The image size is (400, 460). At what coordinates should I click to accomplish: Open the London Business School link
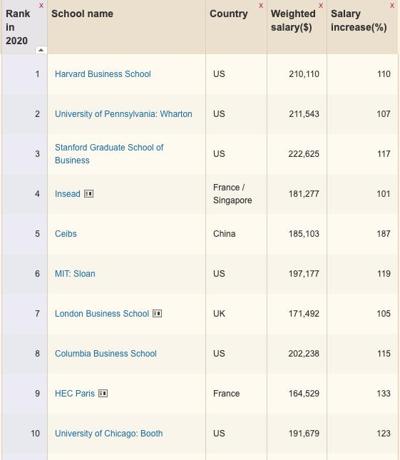pos(102,313)
